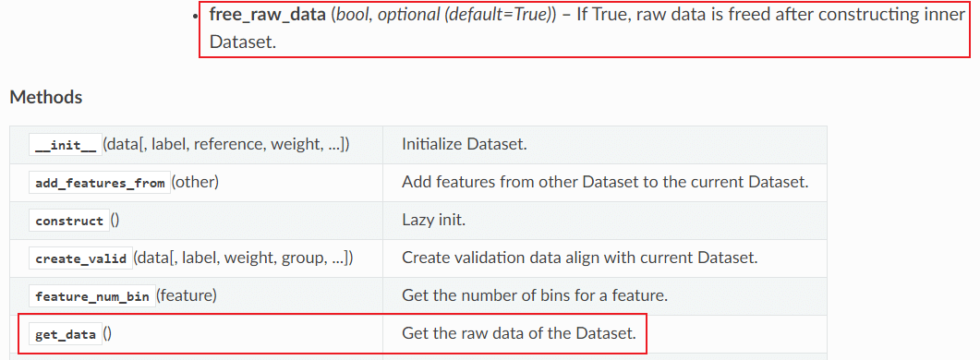Open the feature_num_bin method link
This screenshot has width=980, height=360.
[x=91, y=296]
